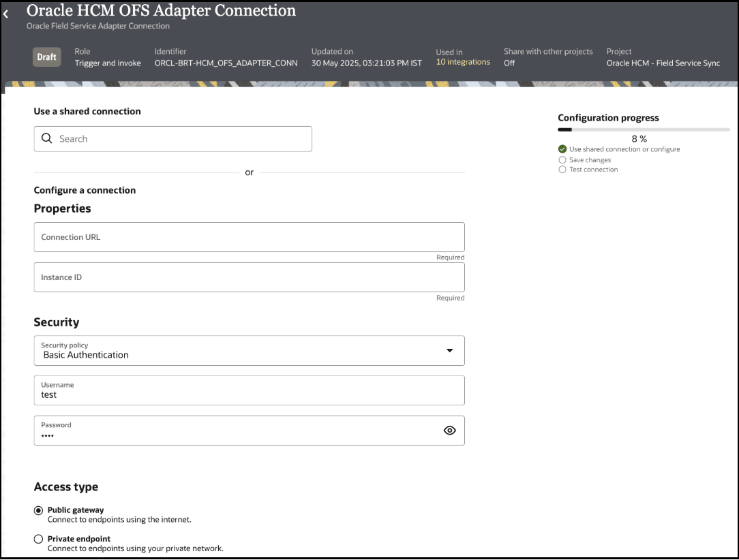Select the Public gateway radio button
The image size is (739, 560).
click(39, 510)
